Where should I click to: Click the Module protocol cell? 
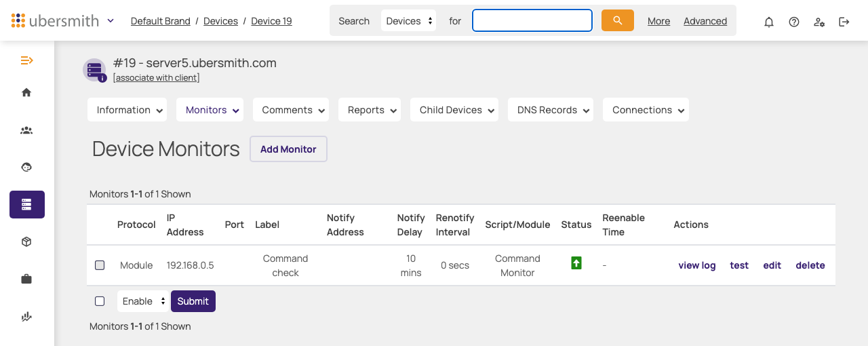coord(136,265)
